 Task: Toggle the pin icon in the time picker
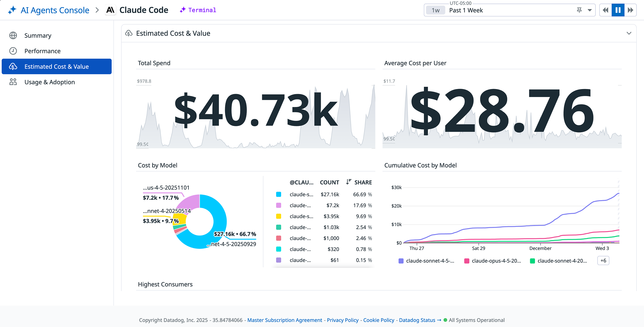tap(579, 10)
